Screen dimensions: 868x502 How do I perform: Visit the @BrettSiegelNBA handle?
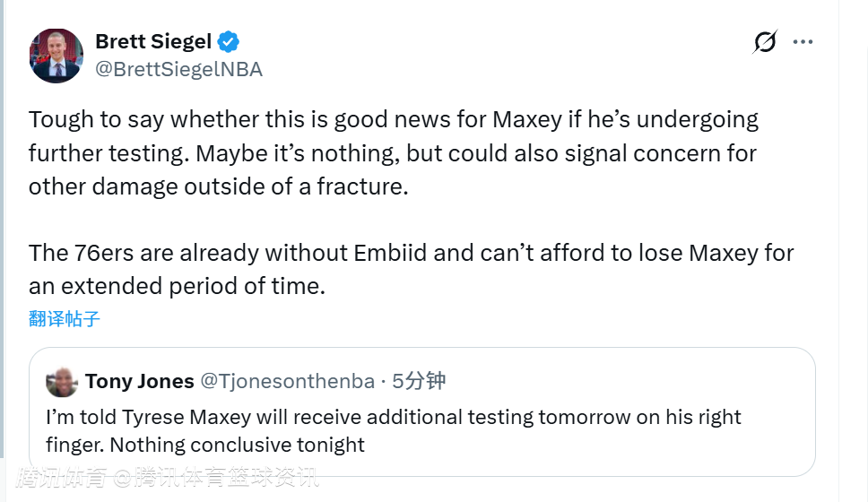click(x=178, y=69)
